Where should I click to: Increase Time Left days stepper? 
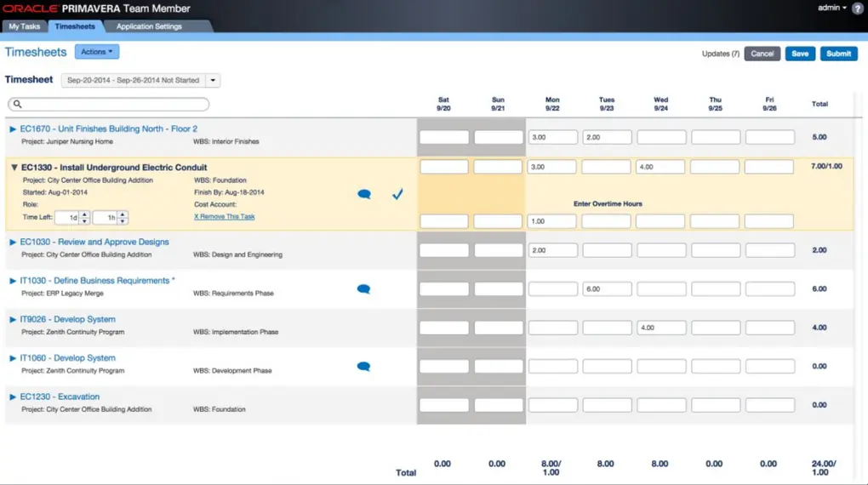84,214
